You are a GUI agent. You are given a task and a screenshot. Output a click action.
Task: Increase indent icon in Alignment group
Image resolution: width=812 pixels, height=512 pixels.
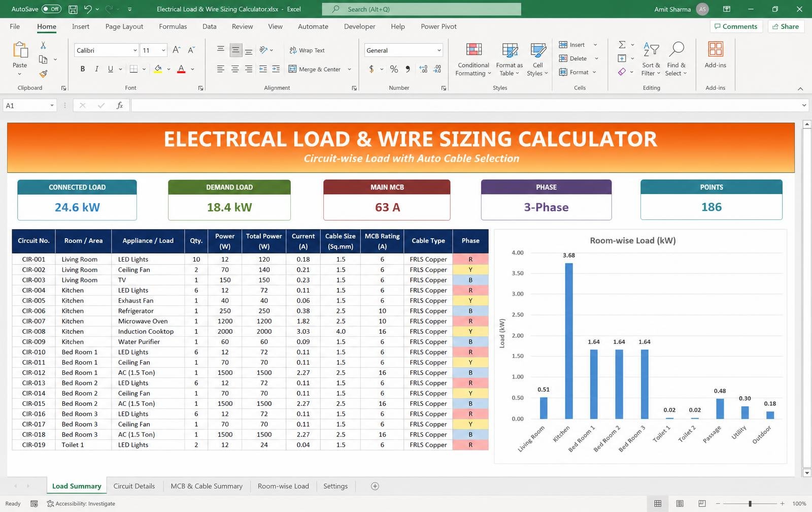click(276, 69)
